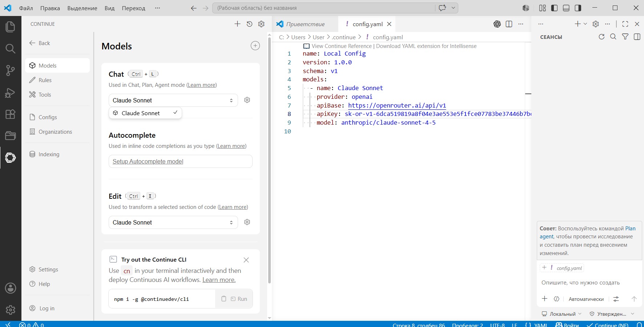Start a new Continue session with plus icon
The width and height of the screenshot is (644, 327).
click(x=237, y=24)
